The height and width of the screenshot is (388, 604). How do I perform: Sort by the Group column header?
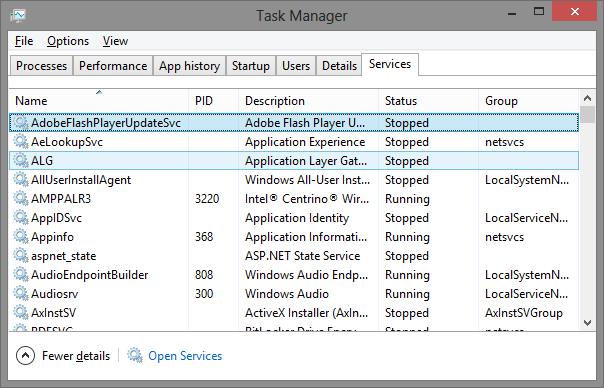[x=528, y=101]
